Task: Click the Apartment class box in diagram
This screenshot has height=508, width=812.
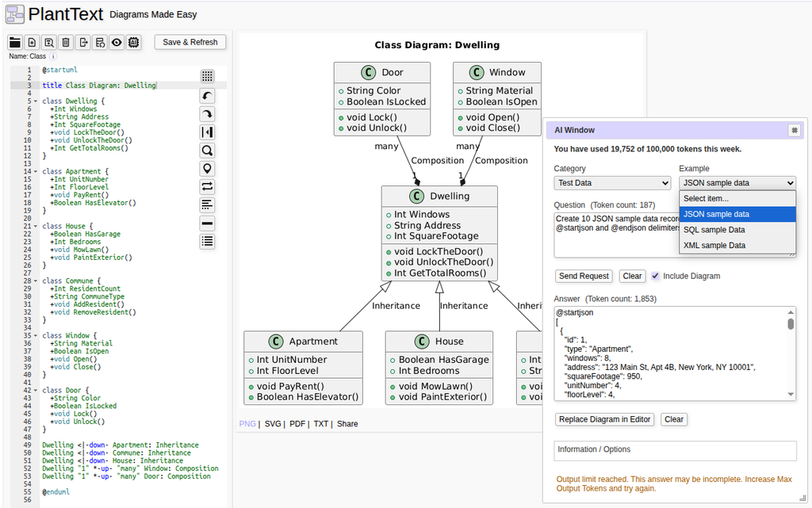Action: pyautogui.click(x=304, y=368)
